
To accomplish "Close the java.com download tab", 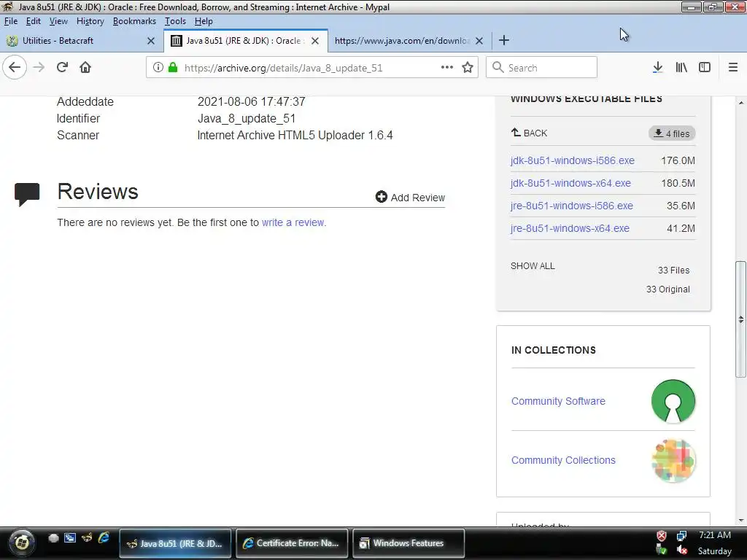I will tap(479, 41).
